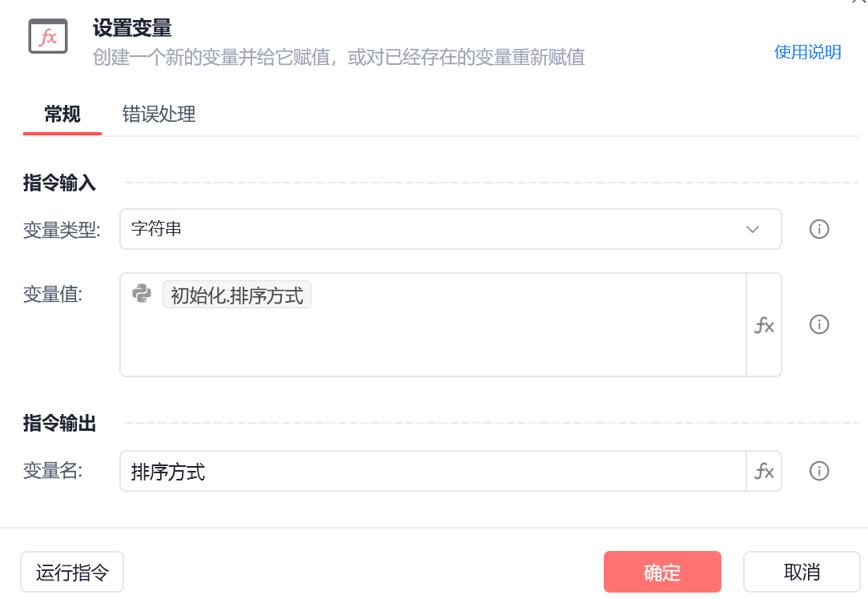Close the 设置变量 dialog window
This screenshot has width=868, height=599.
tap(859, 2)
